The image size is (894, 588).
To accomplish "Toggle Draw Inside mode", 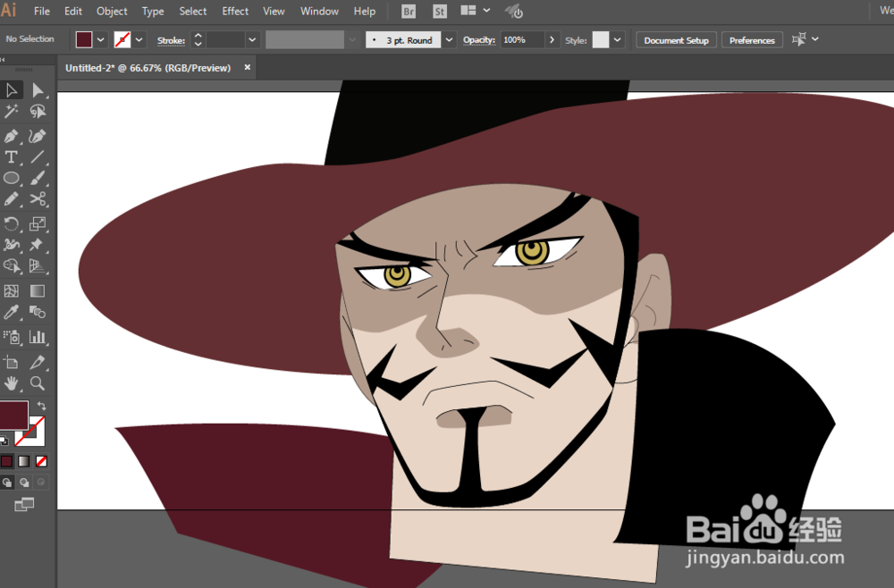I will [41, 483].
